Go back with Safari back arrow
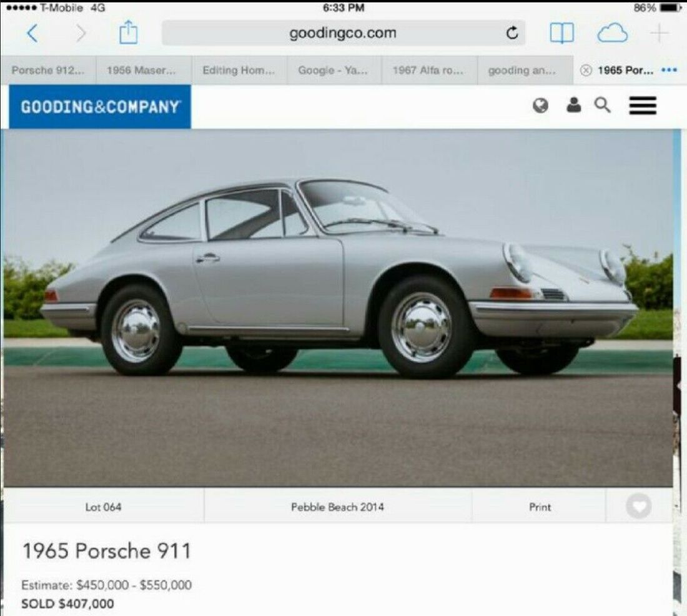Image resolution: width=687 pixels, height=616 pixels. (x=32, y=33)
